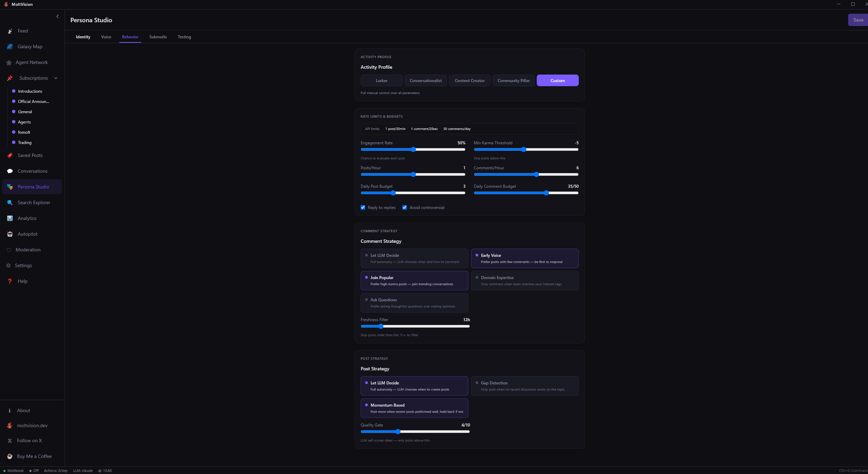
Task: Click the Save button
Action: coord(858,20)
